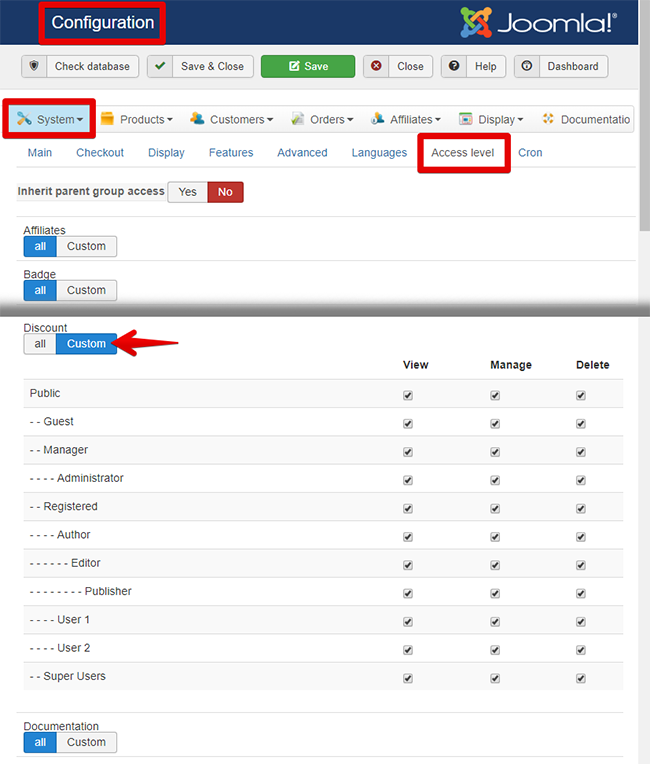Toggle Manage checkbox for Editor
The width and height of the screenshot is (650, 764).
(495, 565)
